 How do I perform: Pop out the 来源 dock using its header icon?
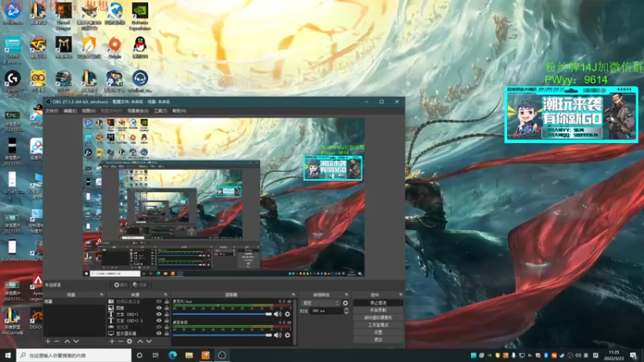coord(166,294)
